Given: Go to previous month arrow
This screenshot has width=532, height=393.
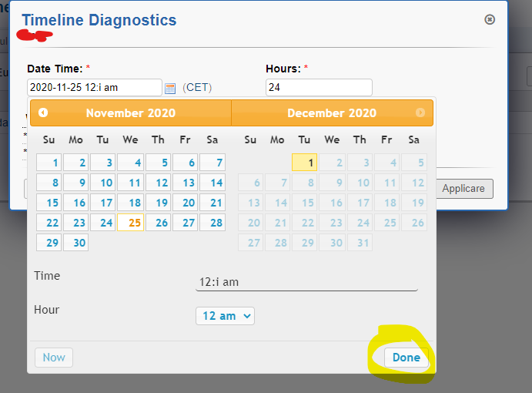Looking at the screenshot, I should [x=43, y=113].
